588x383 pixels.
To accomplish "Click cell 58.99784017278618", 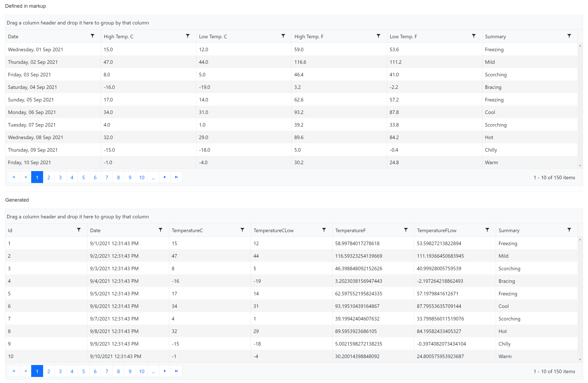I will point(373,243).
